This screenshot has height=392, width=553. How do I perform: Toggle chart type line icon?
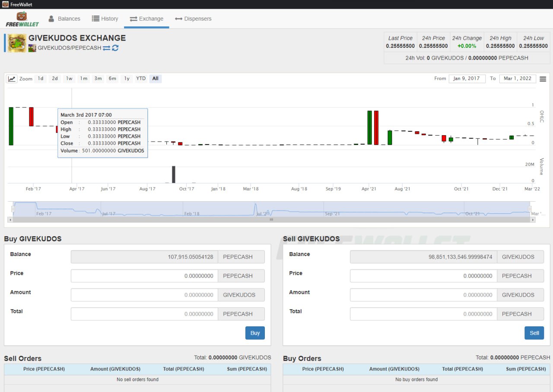tap(12, 79)
